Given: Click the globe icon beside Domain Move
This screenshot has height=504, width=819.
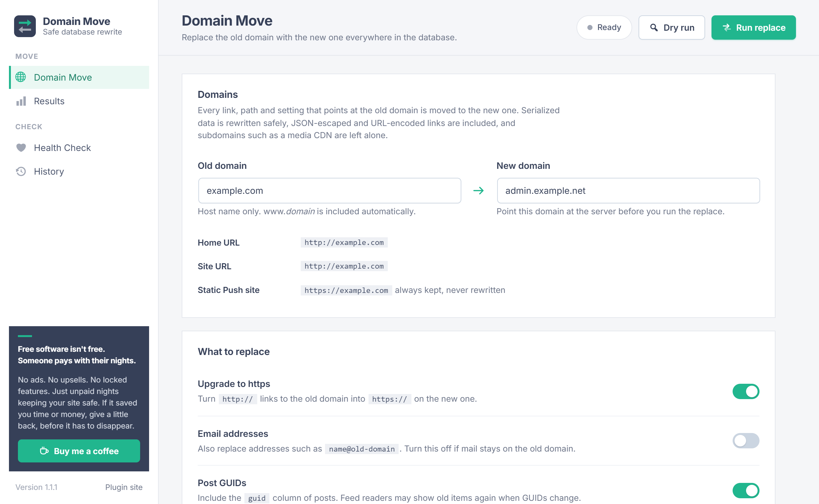Looking at the screenshot, I should tap(21, 77).
